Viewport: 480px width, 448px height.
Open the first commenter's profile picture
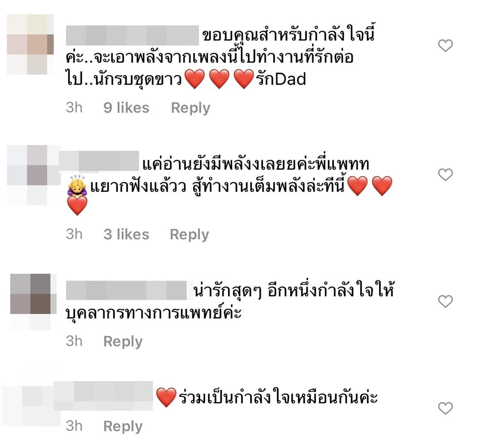pyautogui.click(x=30, y=44)
